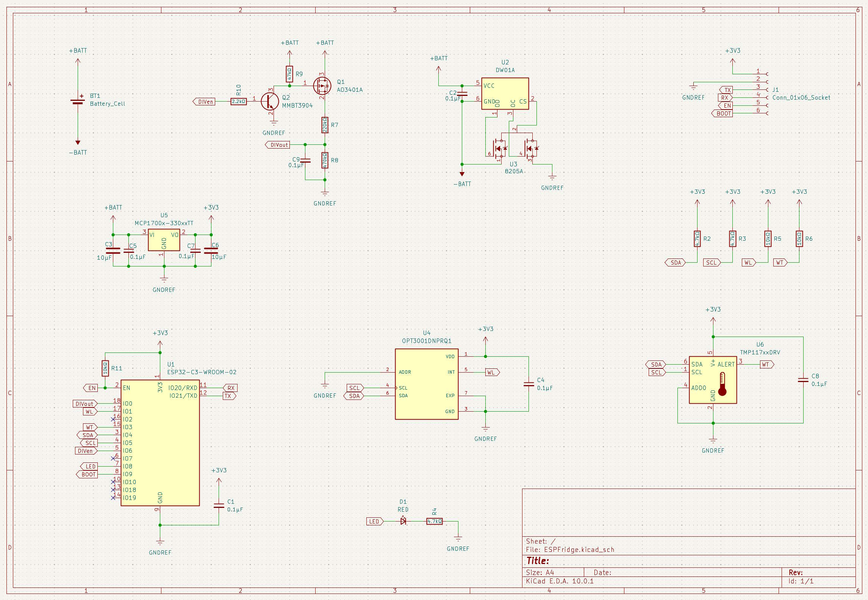Click the DIVen label feeding R10
868x600 pixels.
coord(204,102)
